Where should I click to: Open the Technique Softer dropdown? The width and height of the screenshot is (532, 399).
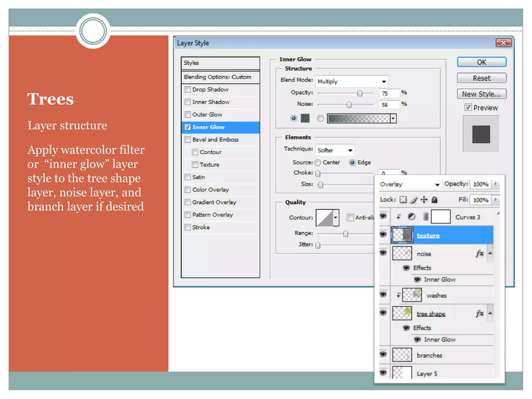coord(335,150)
